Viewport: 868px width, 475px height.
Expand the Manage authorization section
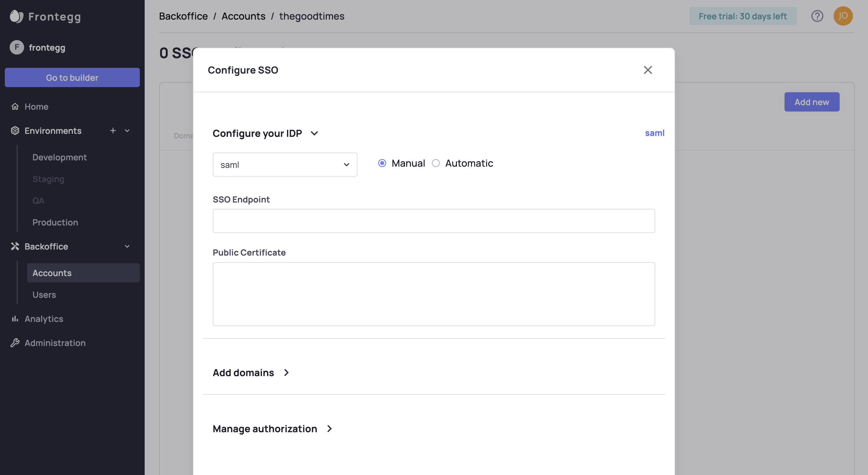click(329, 429)
